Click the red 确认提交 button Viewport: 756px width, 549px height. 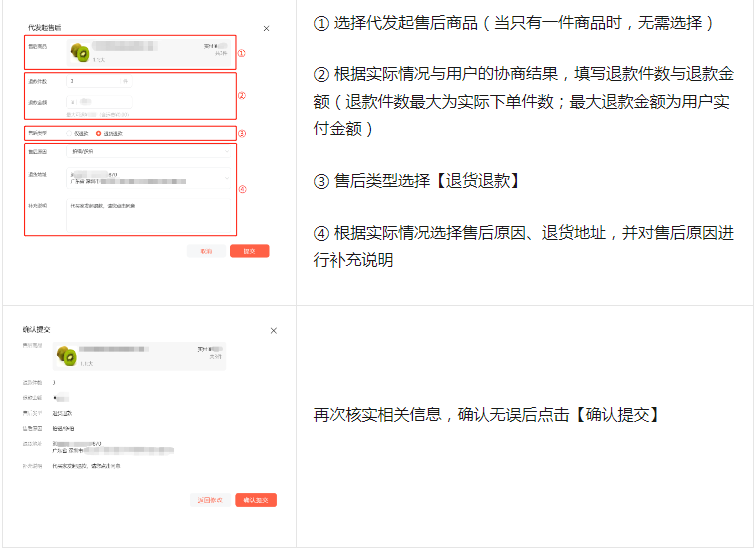coord(256,500)
